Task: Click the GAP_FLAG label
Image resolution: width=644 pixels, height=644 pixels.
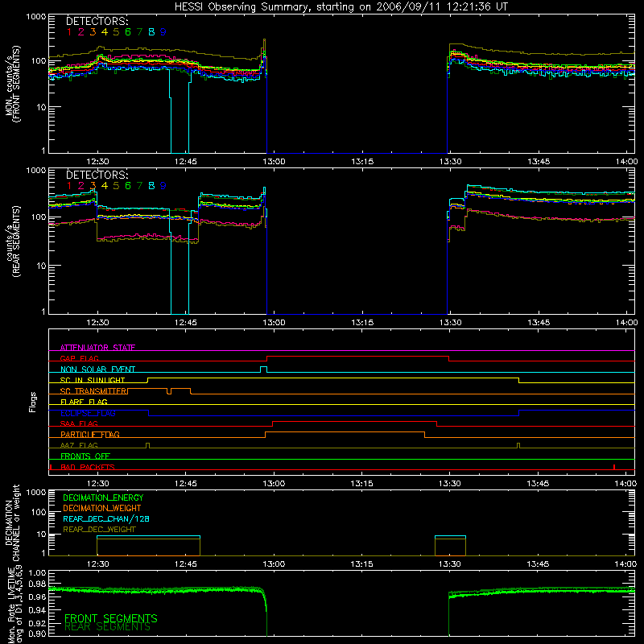Action: tap(79, 358)
